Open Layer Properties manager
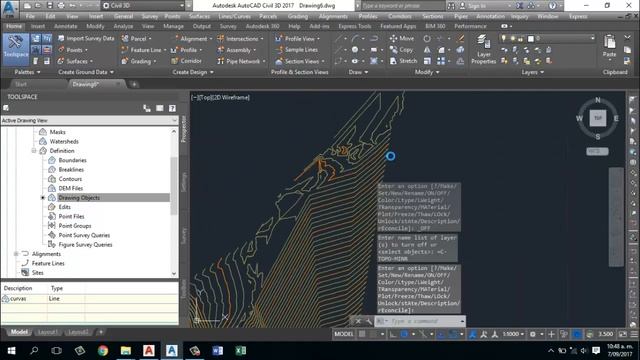 [x=484, y=49]
